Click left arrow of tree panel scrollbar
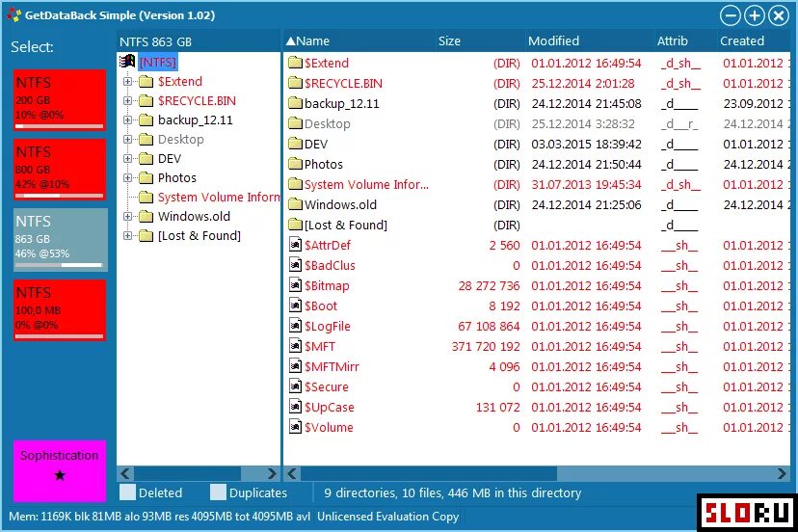 [125, 473]
